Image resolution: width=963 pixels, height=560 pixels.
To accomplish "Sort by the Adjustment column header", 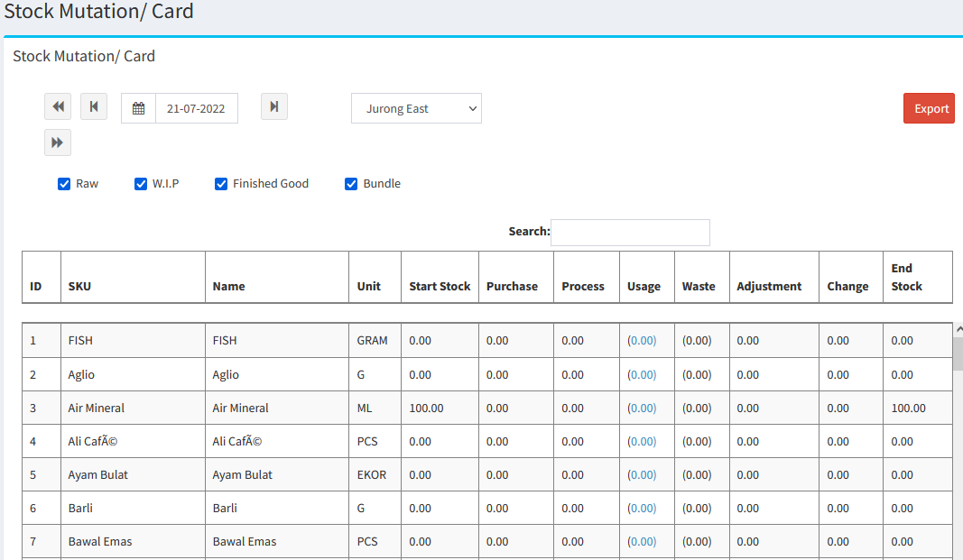I will [773, 277].
